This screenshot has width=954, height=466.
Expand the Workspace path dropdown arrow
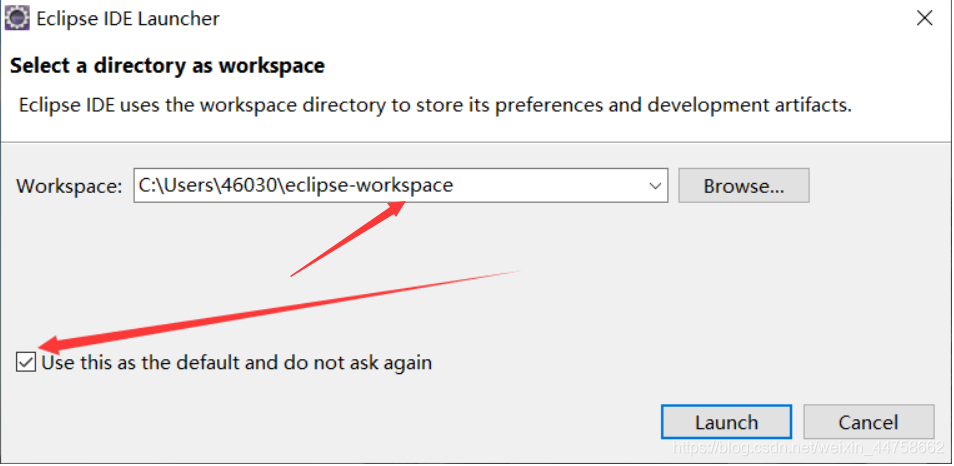click(656, 186)
